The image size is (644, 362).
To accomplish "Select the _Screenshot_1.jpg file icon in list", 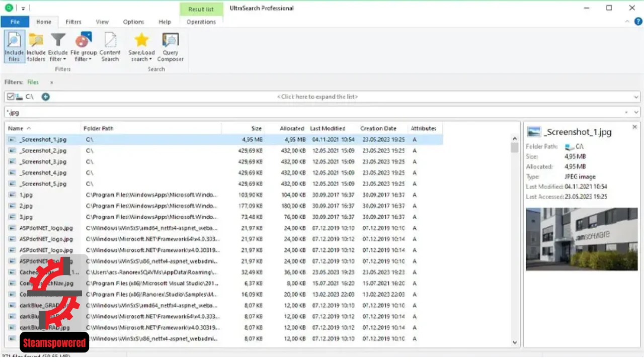I will tap(12, 140).
